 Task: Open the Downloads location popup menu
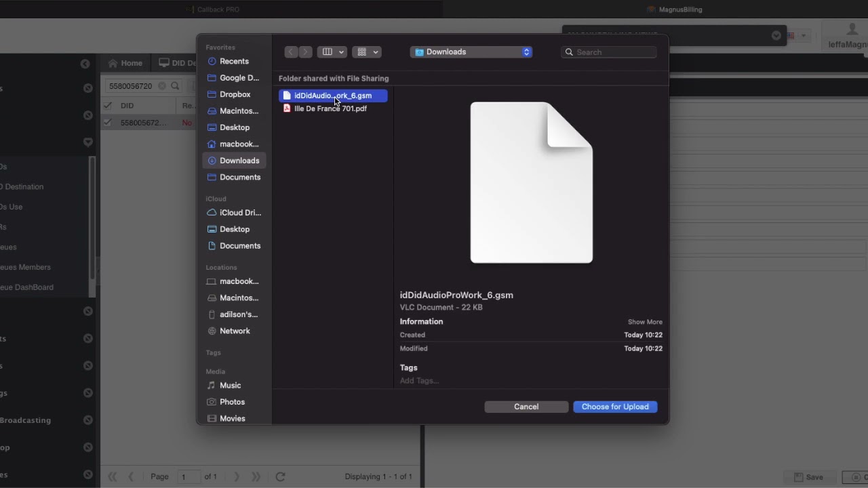point(471,52)
